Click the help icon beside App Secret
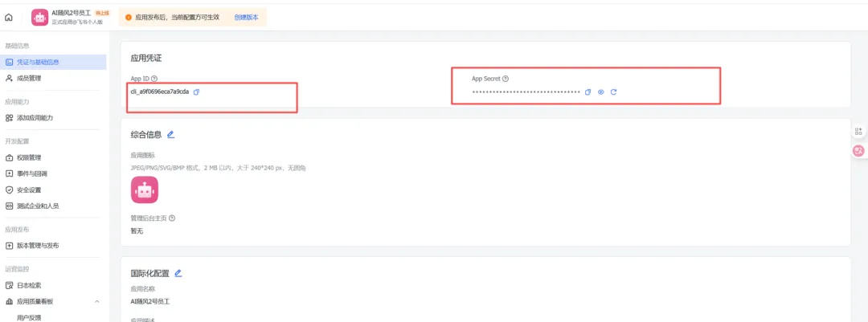The height and width of the screenshot is (322, 868). pos(506,79)
